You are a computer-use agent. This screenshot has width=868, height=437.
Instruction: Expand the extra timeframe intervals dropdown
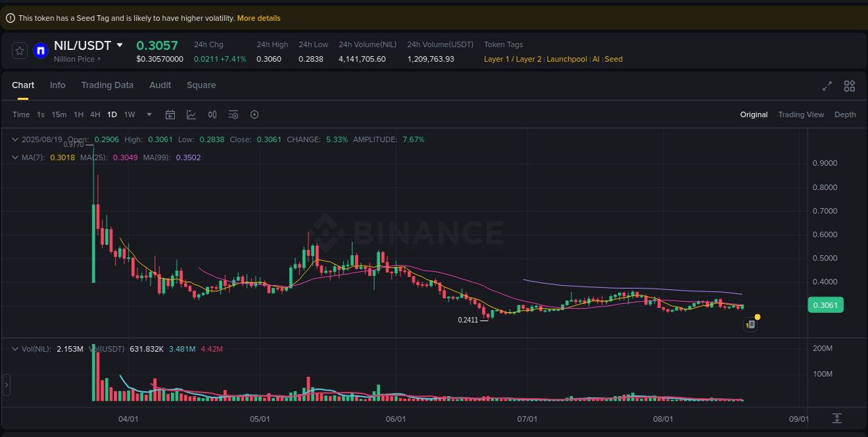point(148,114)
